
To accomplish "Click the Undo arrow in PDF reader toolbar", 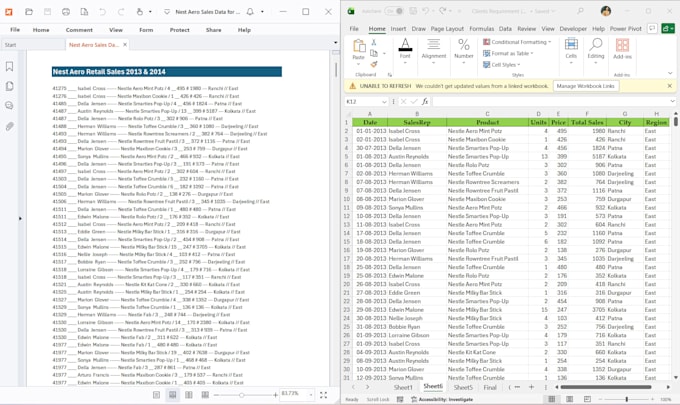I will [x=102, y=12].
